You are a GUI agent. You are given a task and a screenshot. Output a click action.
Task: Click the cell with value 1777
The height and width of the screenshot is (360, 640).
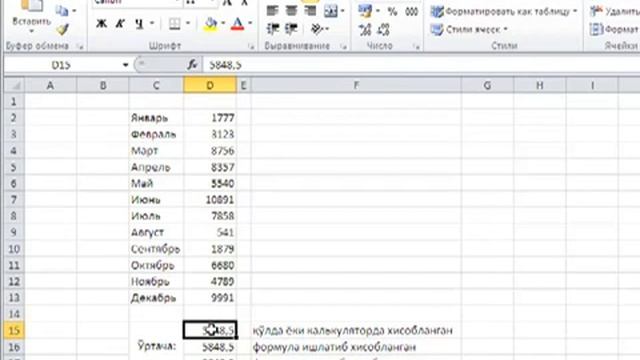pyautogui.click(x=210, y=118)
